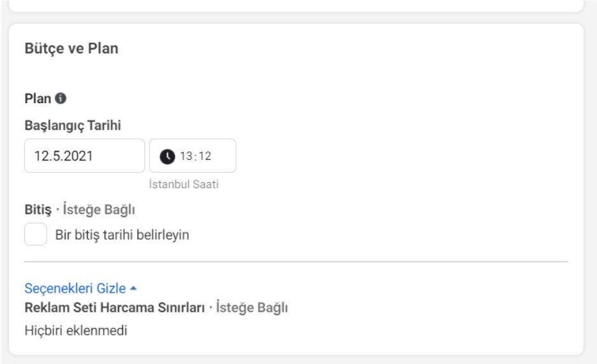Click the Plan label text
Screen dimensions: 597x364
[38, 99]
